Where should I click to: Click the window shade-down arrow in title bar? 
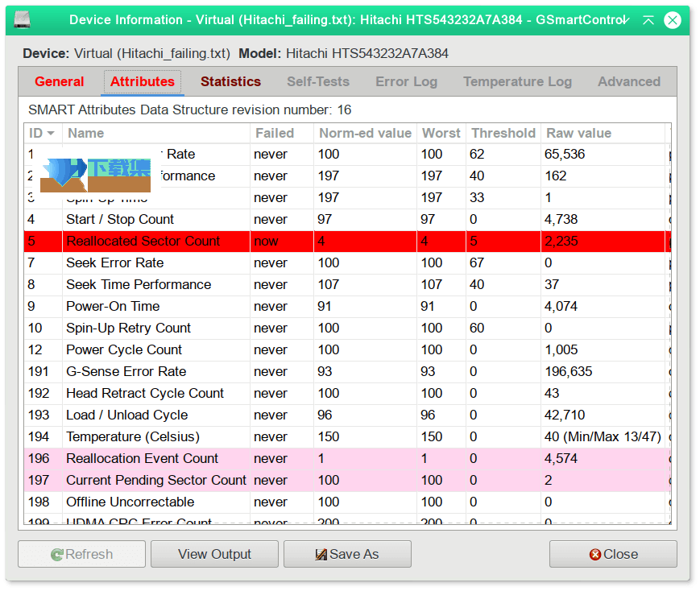point(626,20)
